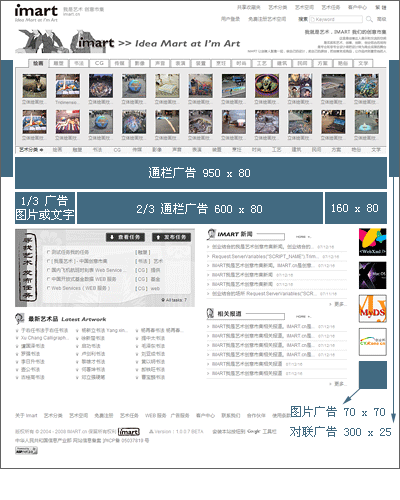Switch to the 声音 tab above the gallery
This screenshot has height=500, width=400.
[x=160, y=63]
